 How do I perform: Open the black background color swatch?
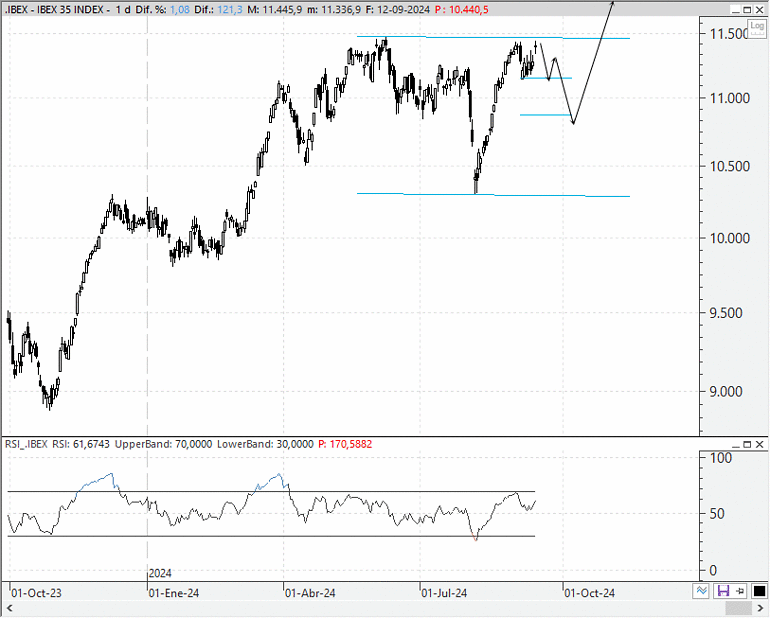[759, 591]
